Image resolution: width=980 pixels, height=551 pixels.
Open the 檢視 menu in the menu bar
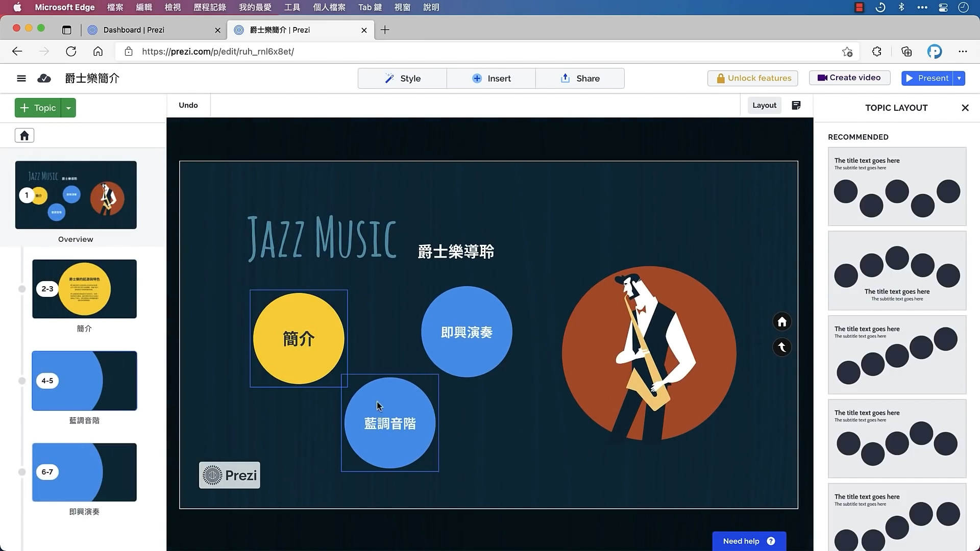[x=172, y=7]
